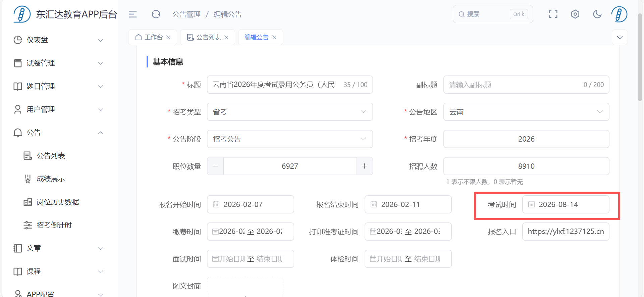Viewport: 644px width, 297px height.
Task: Open the 公告地区 dropdown
Action: [526, 112]
